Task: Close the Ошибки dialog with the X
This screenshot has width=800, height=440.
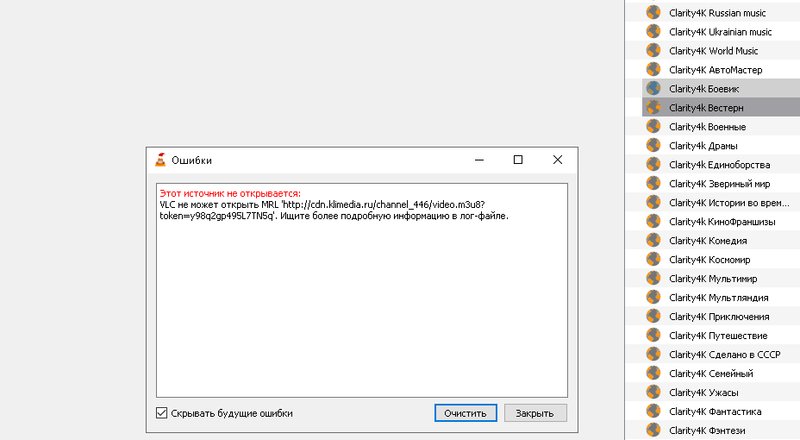Action: coord(556,160)
